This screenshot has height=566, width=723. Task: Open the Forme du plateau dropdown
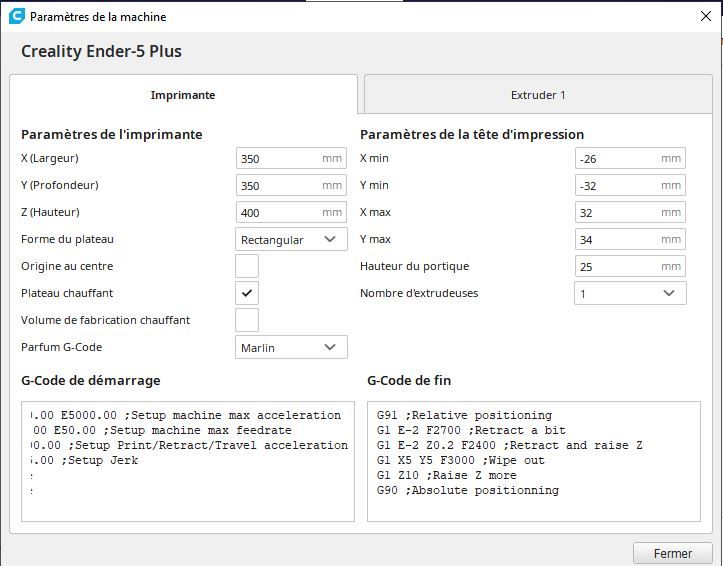click(291, 240)
